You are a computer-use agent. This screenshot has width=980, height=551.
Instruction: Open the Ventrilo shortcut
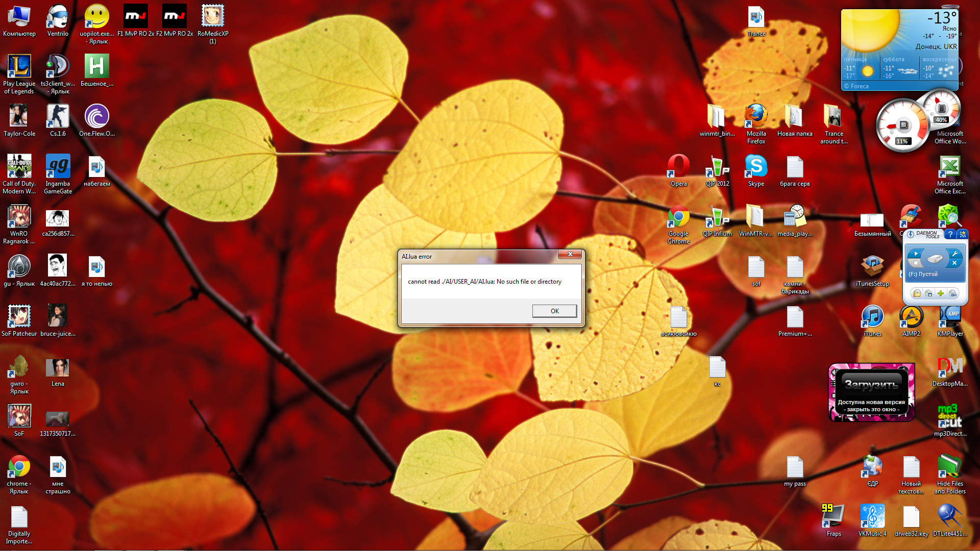[x=58, y=20]
